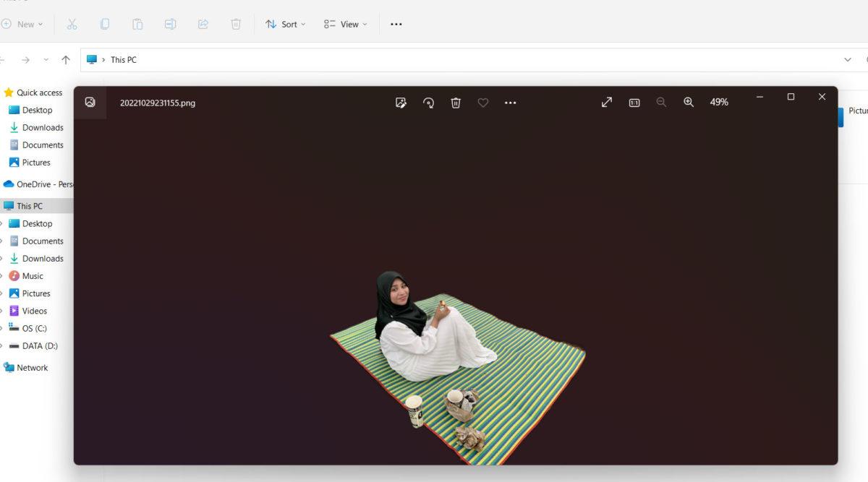868x482 pixels.
Task: Select Quick access in the navigation pane
Action: point(39,92)
